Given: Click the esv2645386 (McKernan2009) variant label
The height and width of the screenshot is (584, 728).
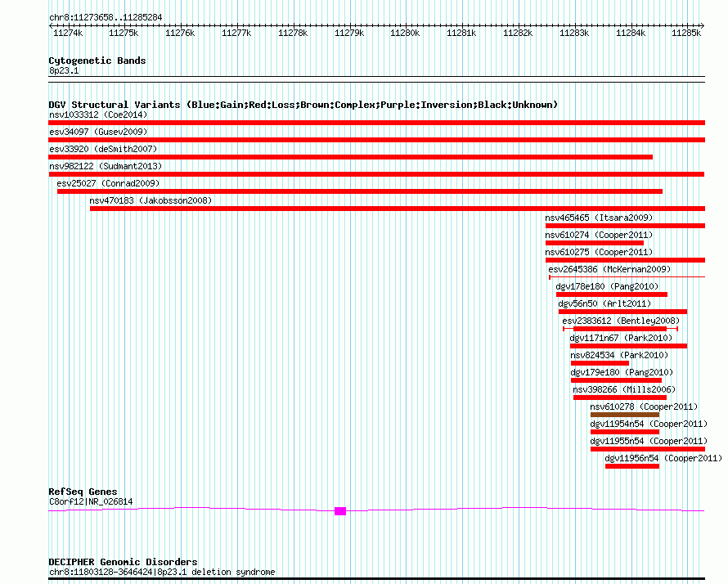Looking at the screenshot, I should click(609, 269).
